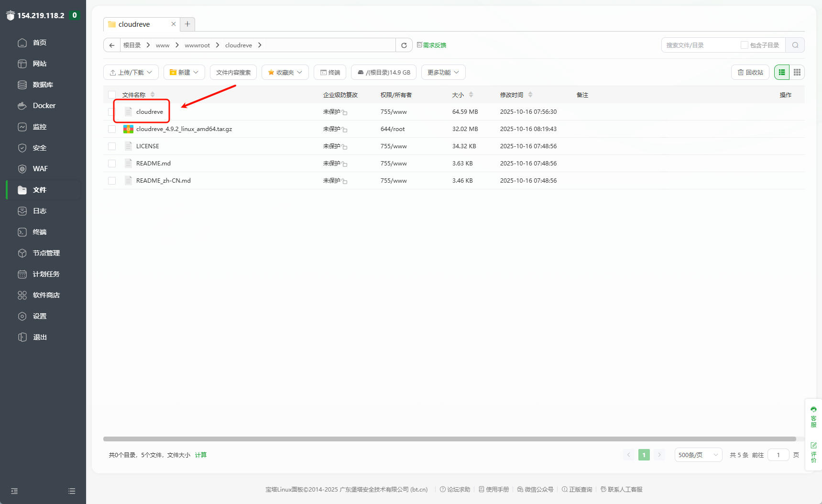
Task: Open the Docker sidebar item
Action: (x=44, y=106)
